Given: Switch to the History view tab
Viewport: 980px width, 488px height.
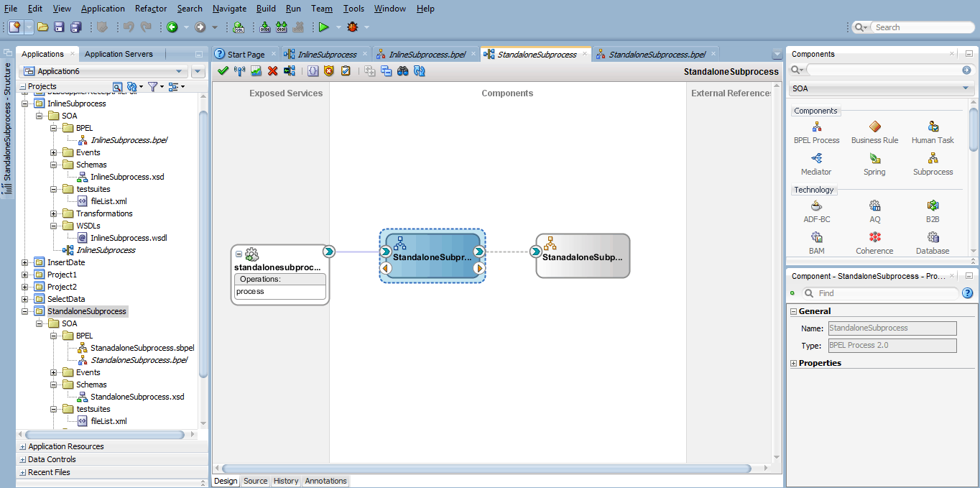Looking at the screenshot, I should [286, 481].
